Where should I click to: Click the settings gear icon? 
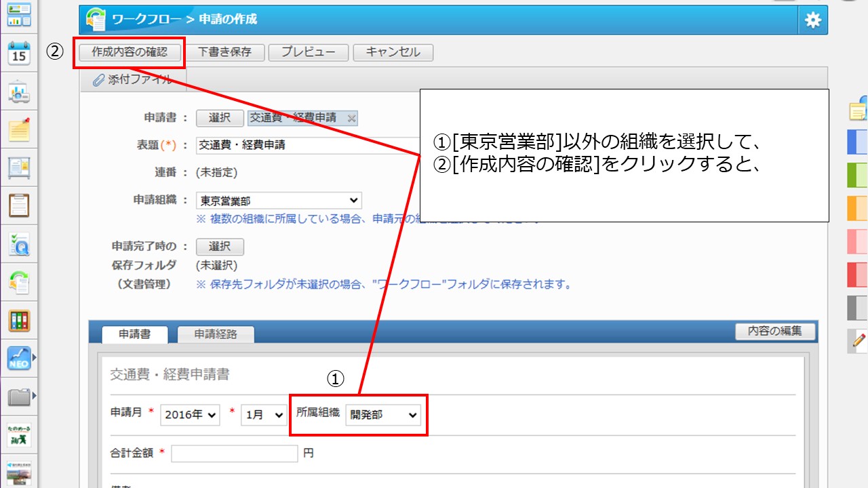(812, 20)
